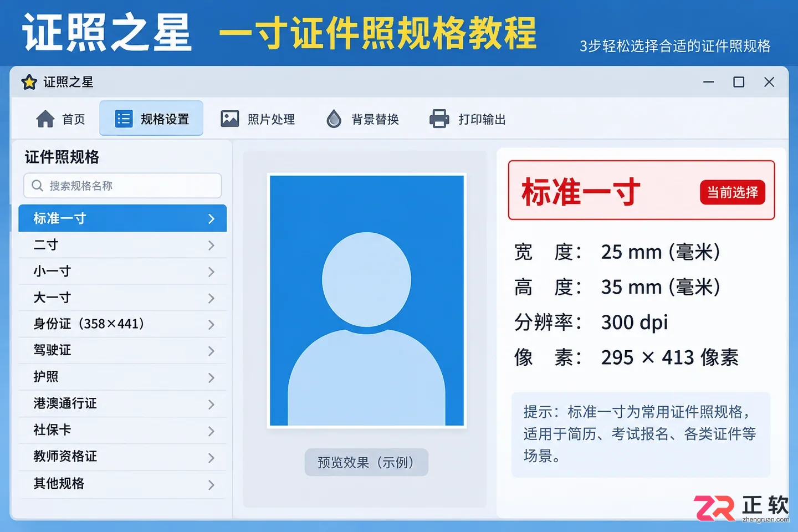Viewport: 798px width, 532px height.
Task: Choose the 大一寸 spec
Action: tap(122, 298)
